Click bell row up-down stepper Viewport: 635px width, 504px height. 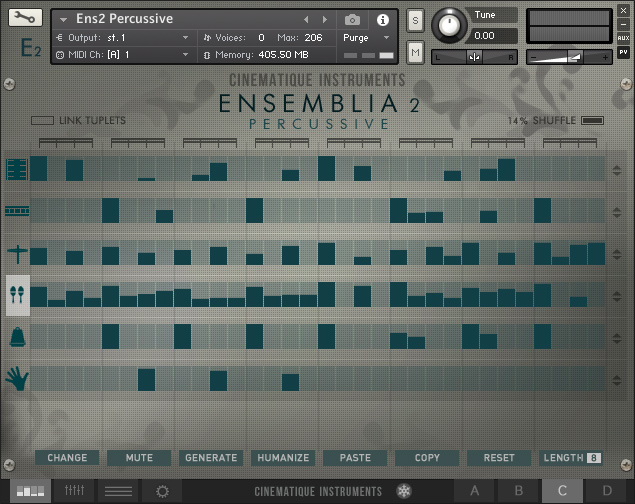click(x=617, y=338)
